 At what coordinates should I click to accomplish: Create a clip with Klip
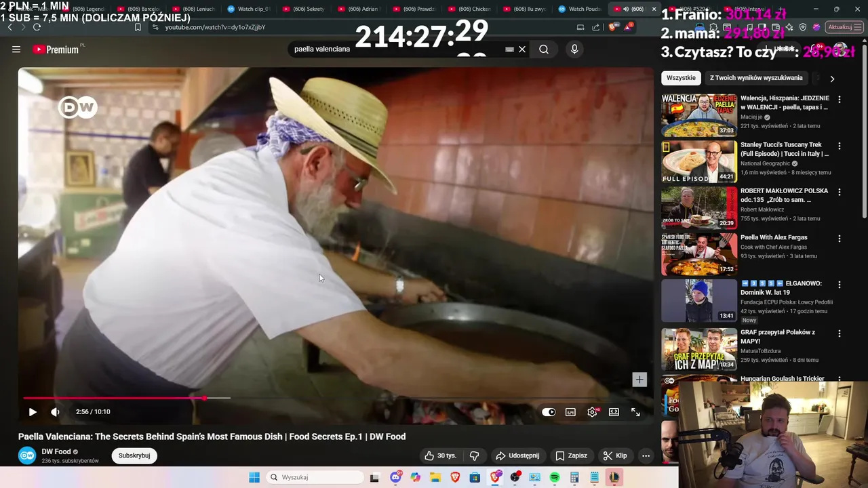(x=615, y=455)
